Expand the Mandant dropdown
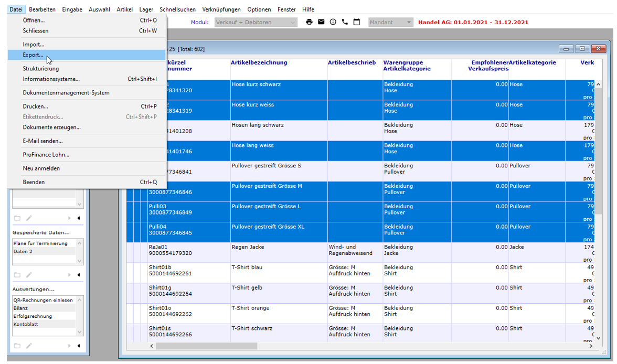The image size is (617, 364). coord(390,23)
